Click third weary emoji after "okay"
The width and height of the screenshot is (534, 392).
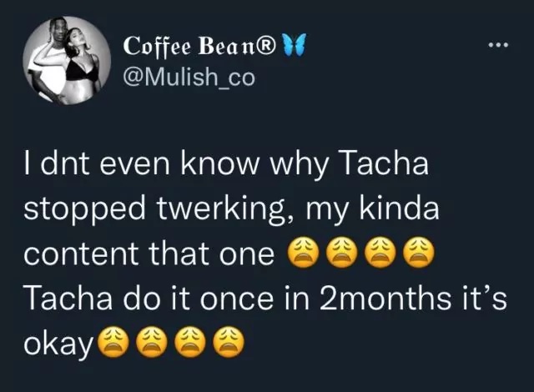[189, 340]
